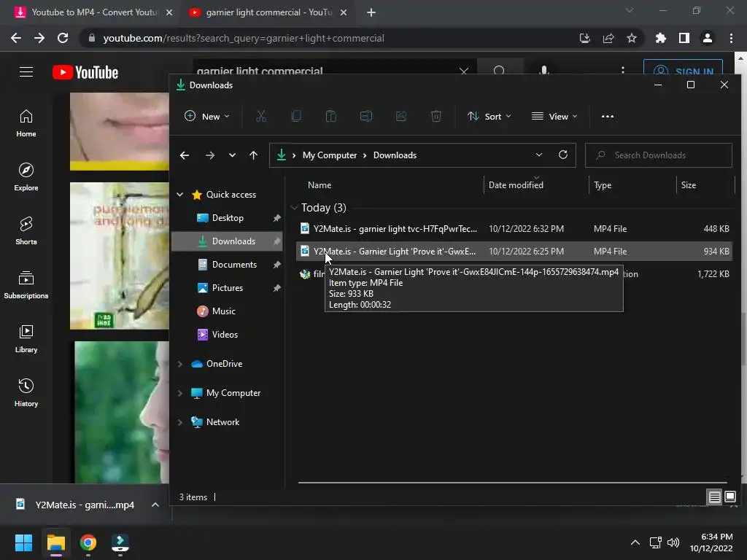Screen dimensions: 747x560
Task: Click the YouTube voice search microphone
Action: (544, 71)
